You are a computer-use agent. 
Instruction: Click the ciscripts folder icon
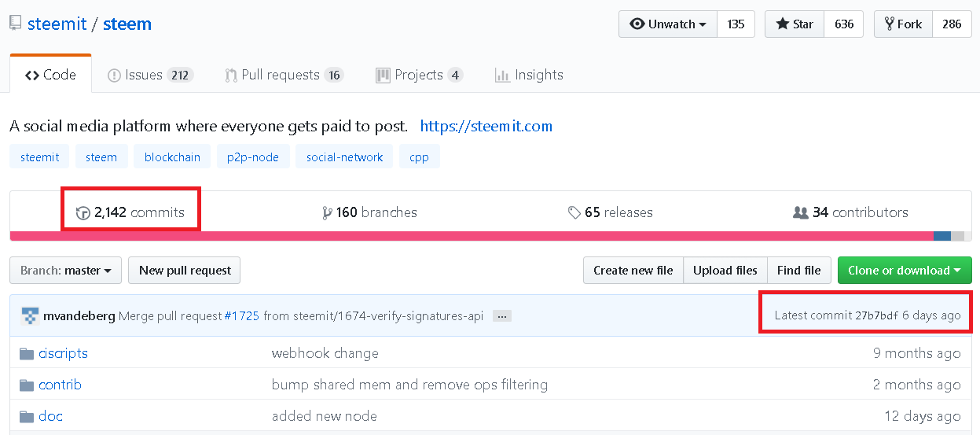point(27,353)
